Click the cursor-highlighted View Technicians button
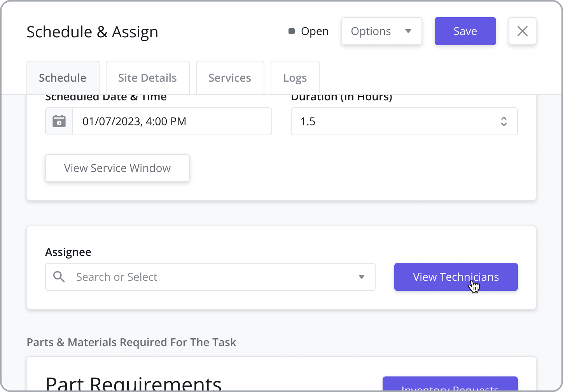Viewport: 563px width, 392px height. (x=456, y=277)
